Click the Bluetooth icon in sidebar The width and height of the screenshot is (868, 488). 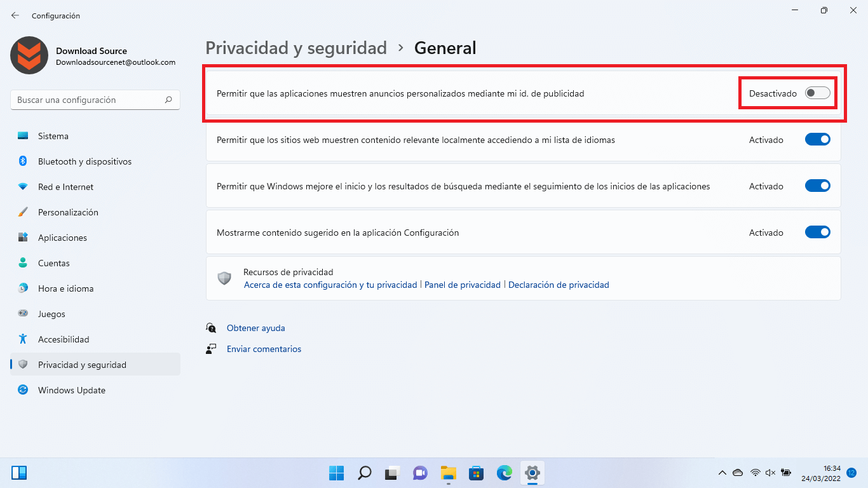coord(23,161)
